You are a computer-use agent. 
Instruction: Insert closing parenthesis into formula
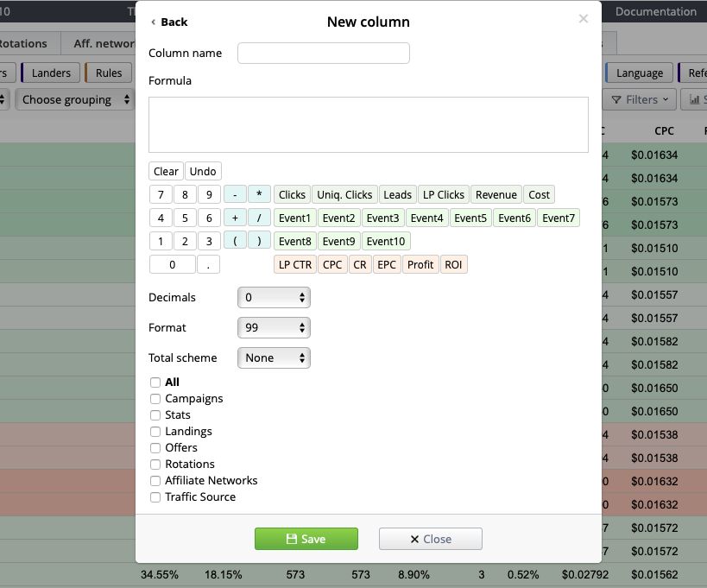point(259,241)
